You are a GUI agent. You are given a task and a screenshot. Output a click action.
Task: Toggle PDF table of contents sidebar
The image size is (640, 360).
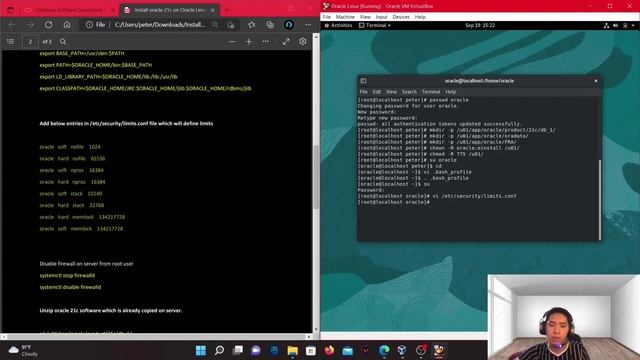coord(11,42)
